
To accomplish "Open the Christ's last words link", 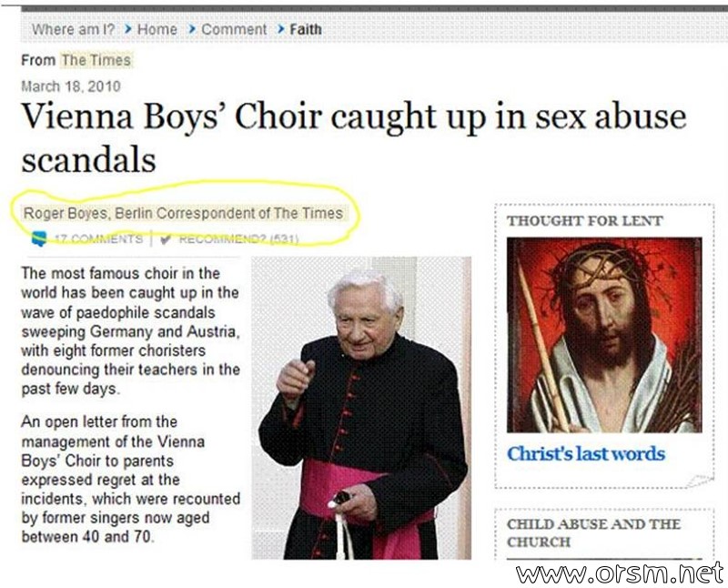I will click(586, 454).
